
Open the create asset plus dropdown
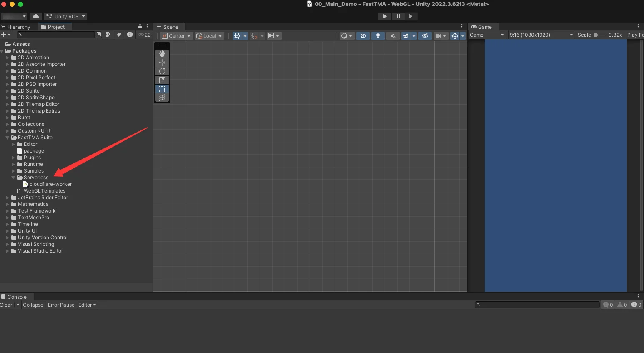[x=6, y=35]
